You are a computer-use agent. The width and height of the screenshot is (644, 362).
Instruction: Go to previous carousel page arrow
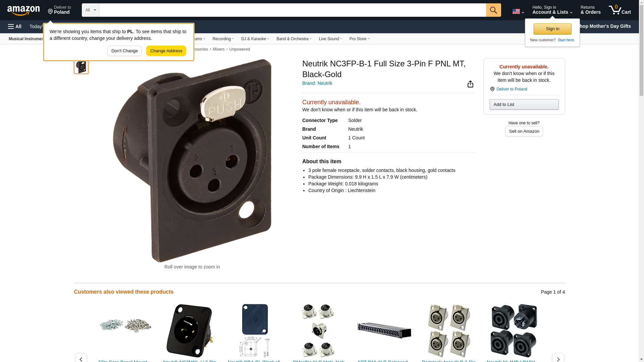81,358
